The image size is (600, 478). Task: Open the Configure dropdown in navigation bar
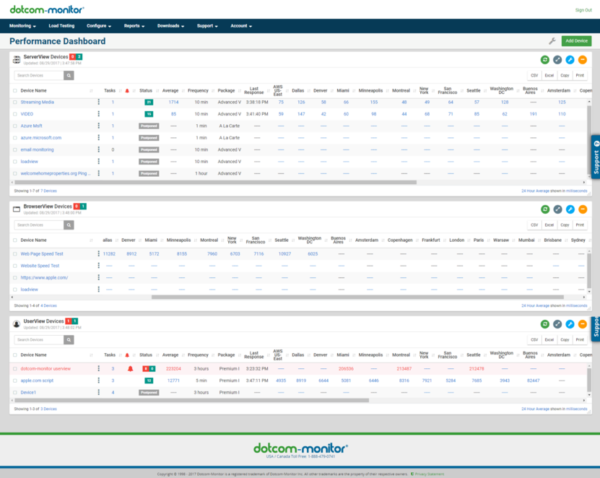tap(98, 24)
